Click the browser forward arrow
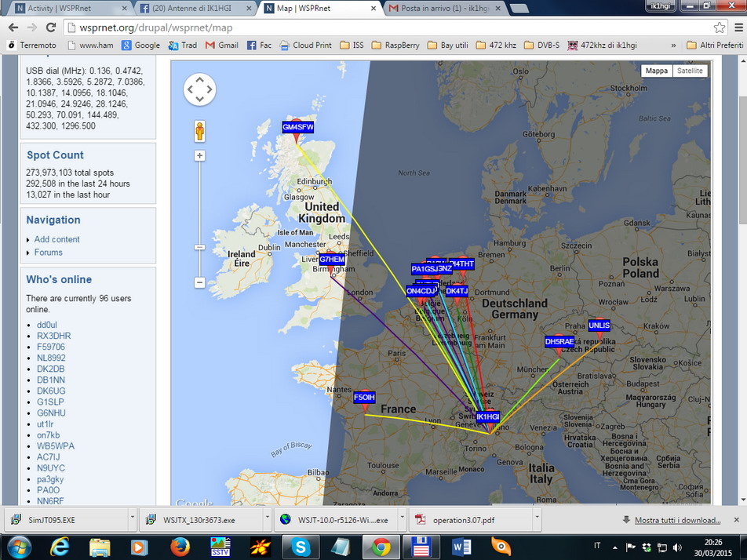This screenshot has height=560, width=747. pos(32,27)
